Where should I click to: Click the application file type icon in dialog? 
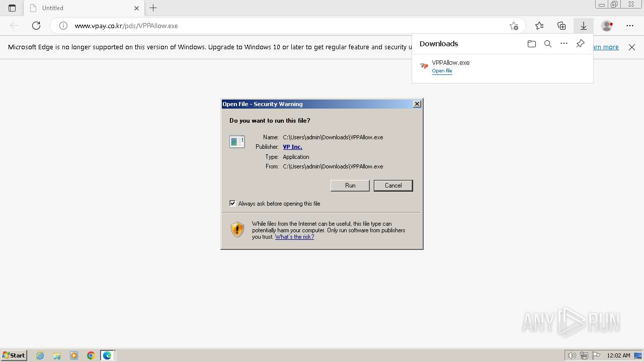(x=237, y=142)
